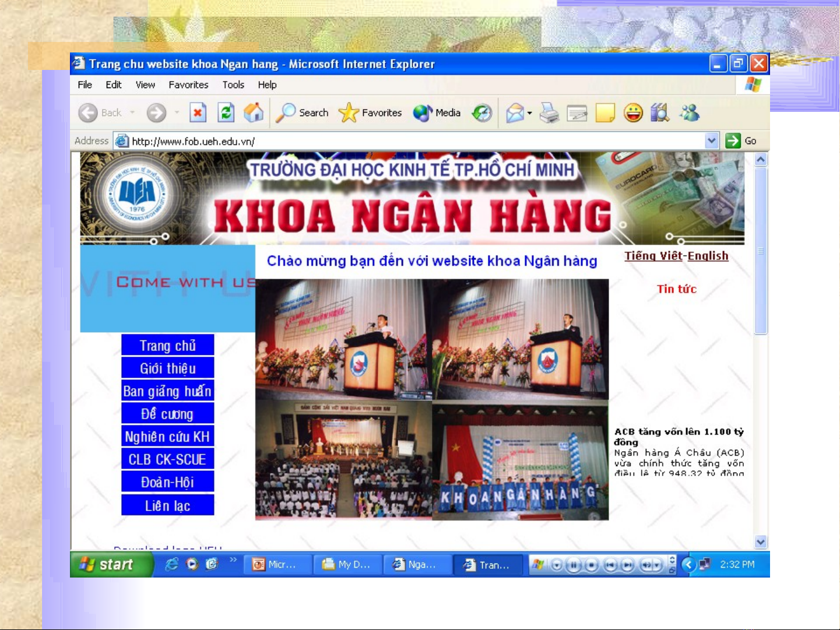The width and height of the screenshot is (840, 630).
Task: Click the Stop loading toolbar icon
Action: [x=198, y=112]
